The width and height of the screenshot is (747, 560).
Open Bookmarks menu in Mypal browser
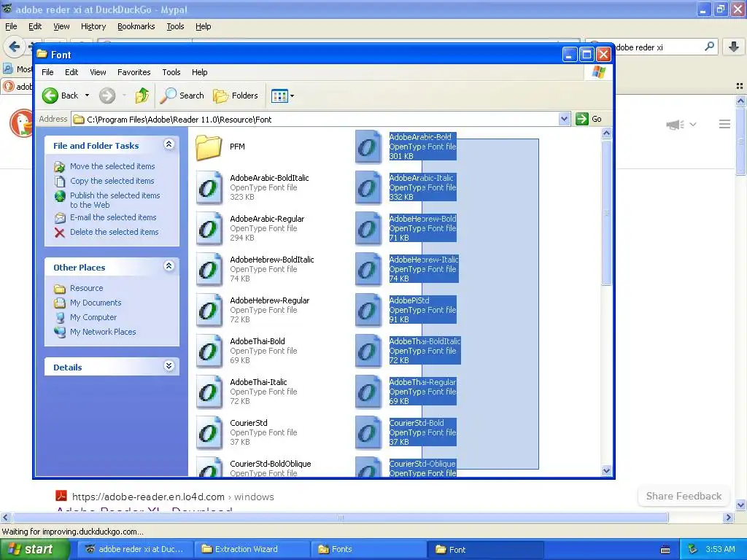[136, 27]
